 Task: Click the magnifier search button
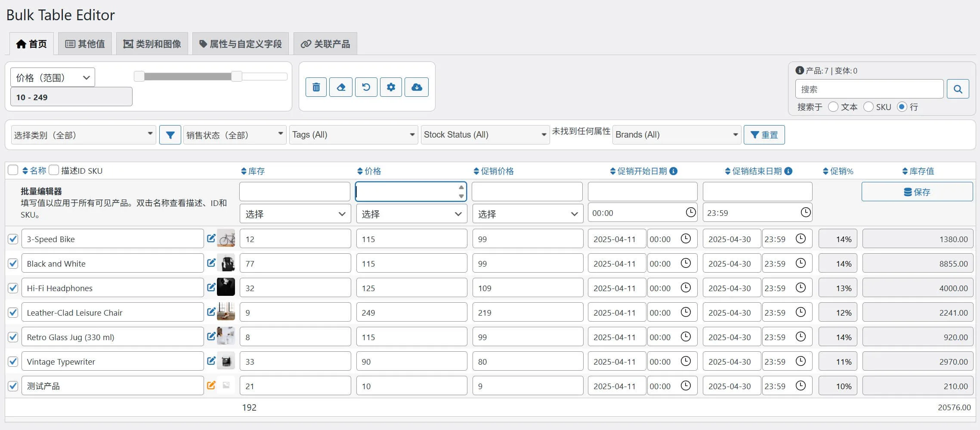click(x=958, y=89)
